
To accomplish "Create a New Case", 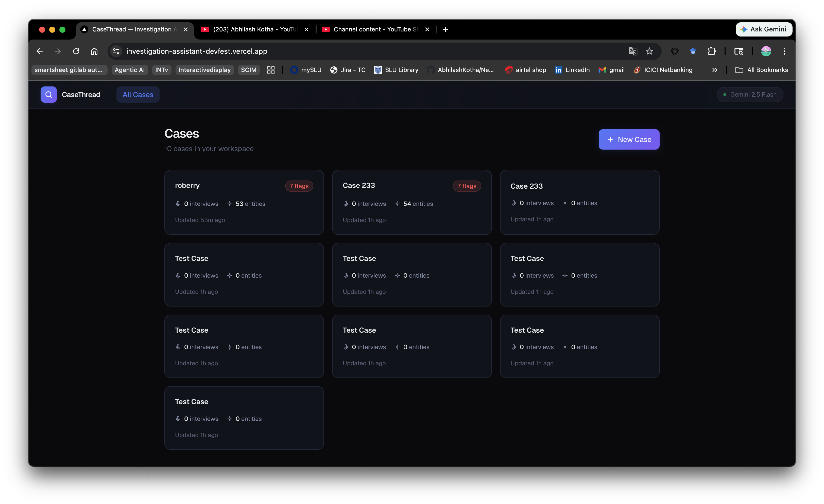I will pos(629,139).
